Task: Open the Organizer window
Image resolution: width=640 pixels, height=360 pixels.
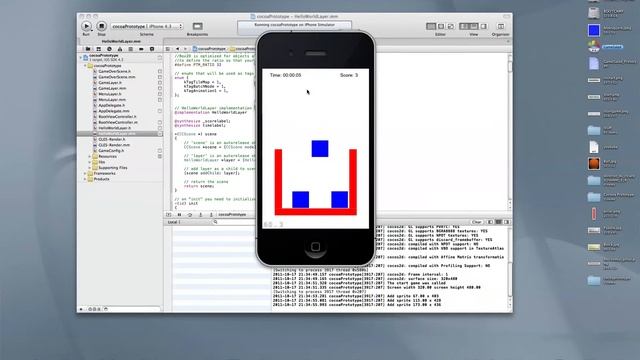Action: pyautogui.click(x=500, y=26)
